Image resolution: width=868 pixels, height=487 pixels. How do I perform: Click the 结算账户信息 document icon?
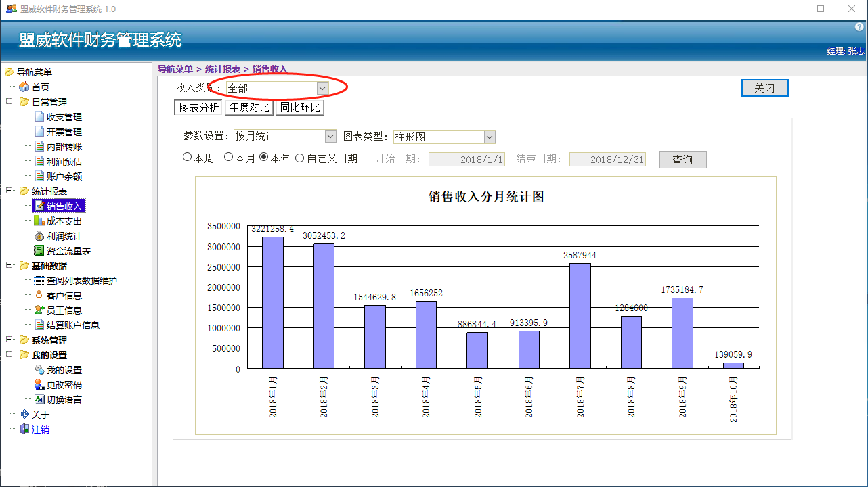(x=39, y=325)
